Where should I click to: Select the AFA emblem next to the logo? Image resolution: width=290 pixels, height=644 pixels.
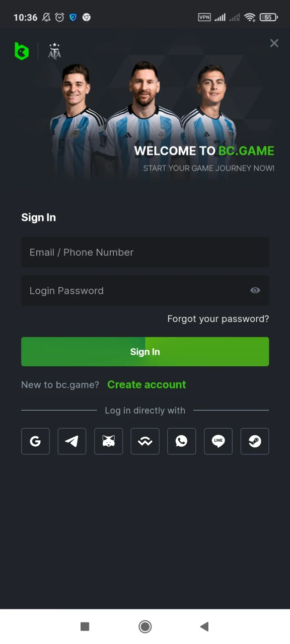54,51
